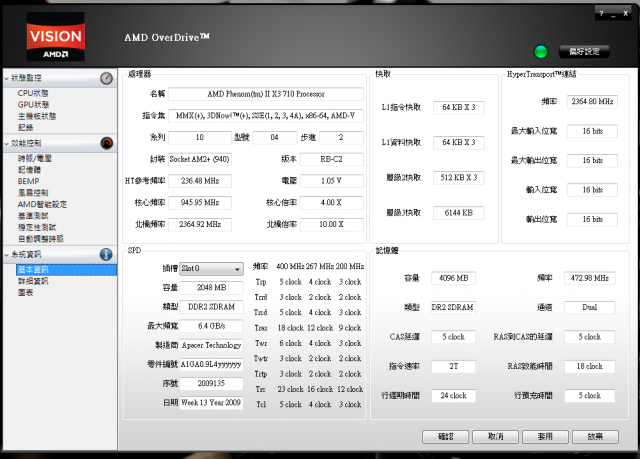
Task: Open 基準測試 benchmark page
Action: tap(33, 216)
